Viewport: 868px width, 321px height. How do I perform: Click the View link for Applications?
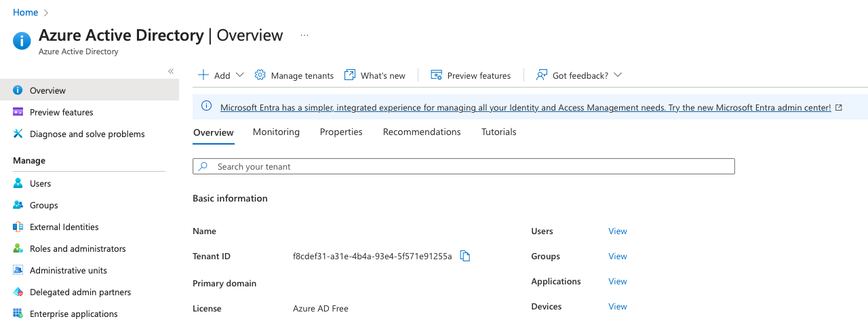pyautogui.click(x=618, y=281)
